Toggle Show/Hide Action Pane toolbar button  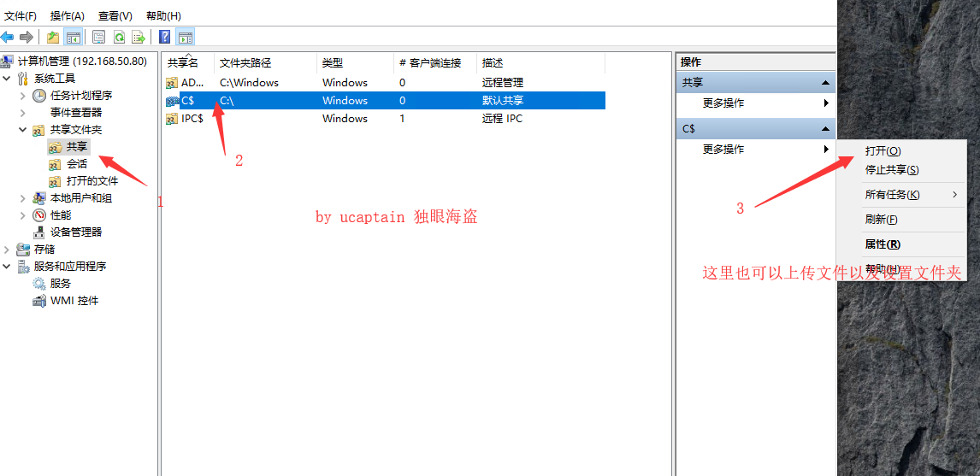tap(186, 37)
